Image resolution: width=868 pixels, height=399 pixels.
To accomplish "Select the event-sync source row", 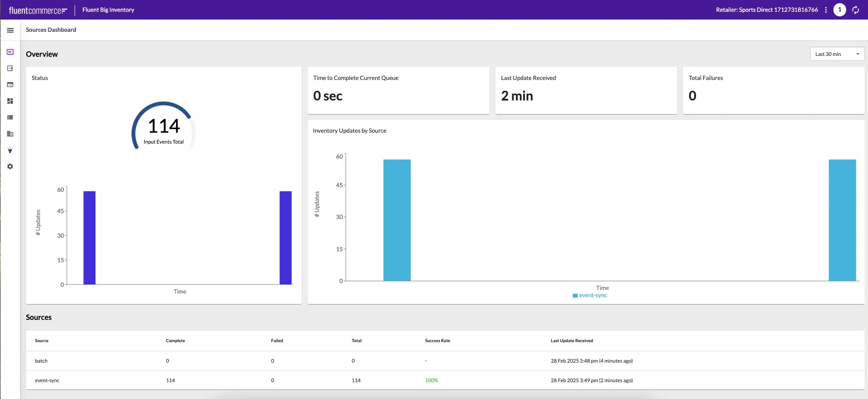I will coord(47,380).
